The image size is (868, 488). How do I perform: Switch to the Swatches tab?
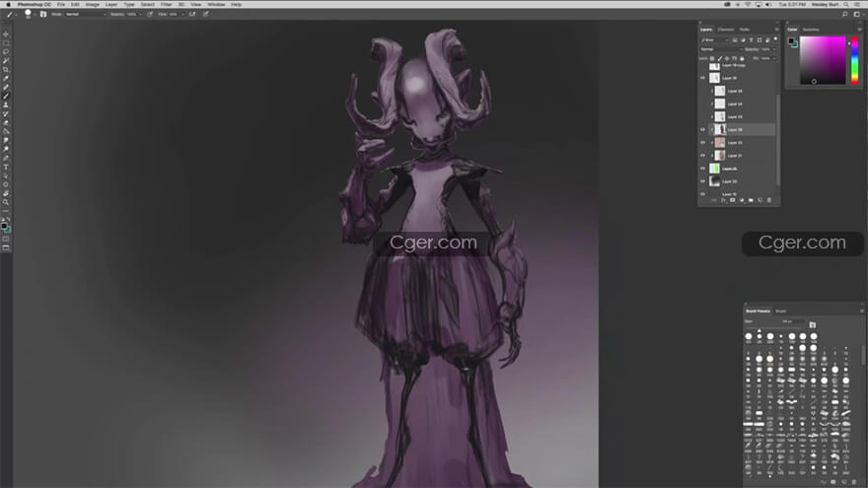tap(811, 30)
